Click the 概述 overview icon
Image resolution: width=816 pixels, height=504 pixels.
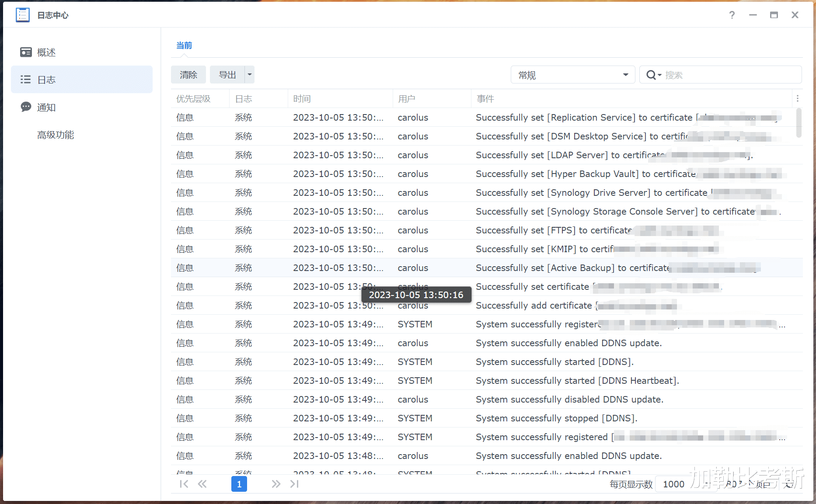coord(26,52)
